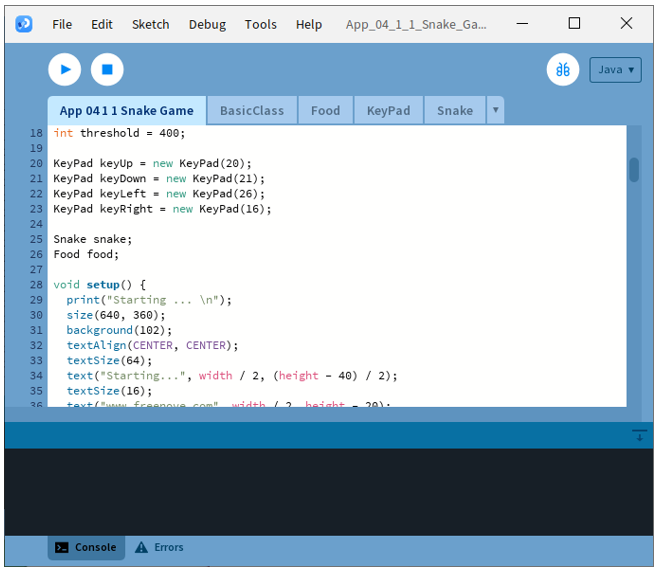Viewport: 661px width, 573px height.
Task: Run the sketch with the play button
Action: click(x=64, y=70)
